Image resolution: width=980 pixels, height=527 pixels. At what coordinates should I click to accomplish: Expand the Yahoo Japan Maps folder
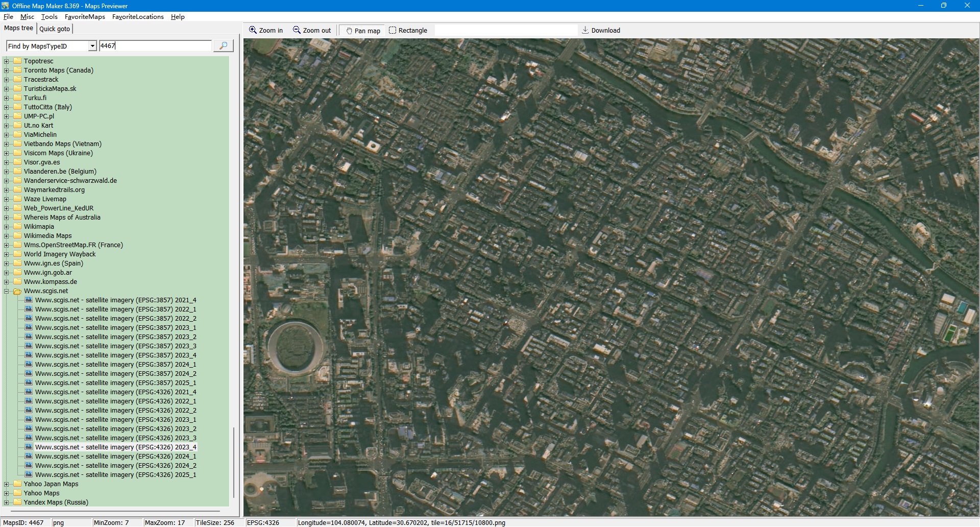[7, 484]
